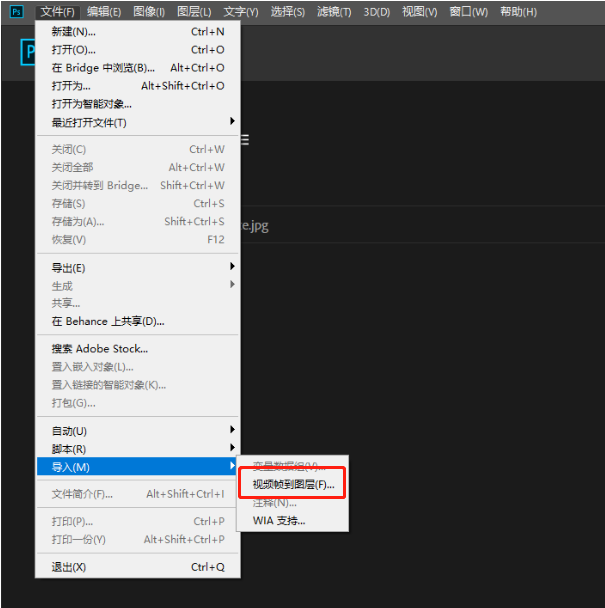Choose 搜索 Adobe Stock... entry
Viewport: 605px width, 608px height.
coord(138,349)
